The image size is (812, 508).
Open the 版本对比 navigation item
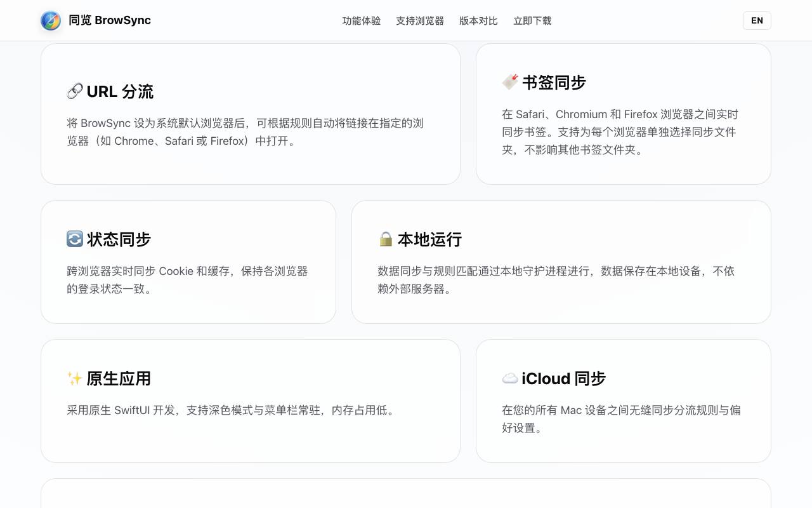coord(478,21)
